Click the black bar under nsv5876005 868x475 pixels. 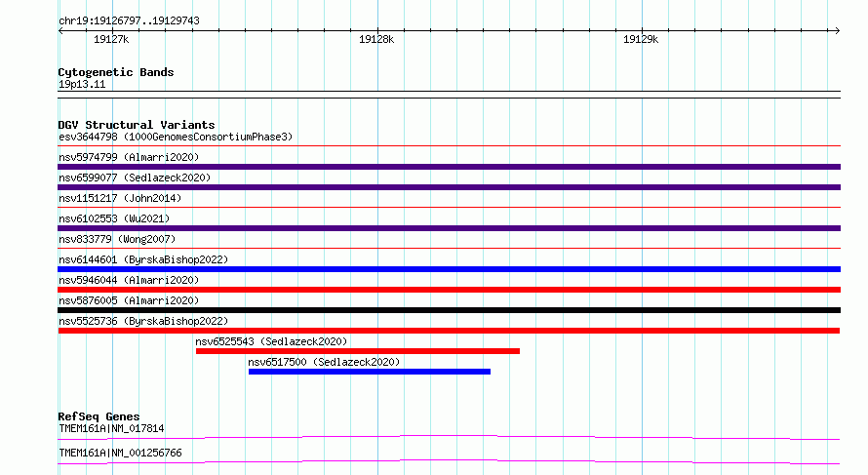pyautogui.click(x=449, y=310)
